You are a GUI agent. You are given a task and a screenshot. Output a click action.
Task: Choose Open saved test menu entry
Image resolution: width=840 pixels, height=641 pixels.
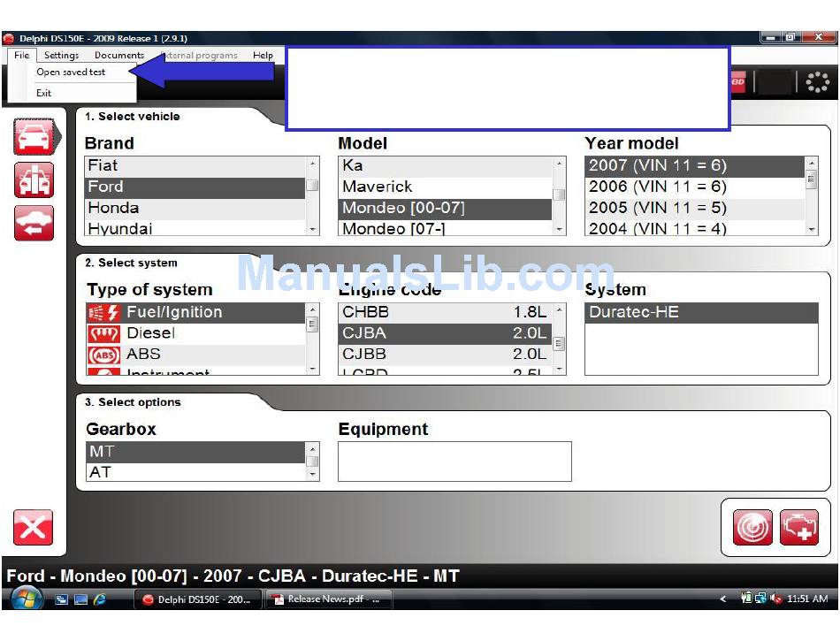[x=71, y=72]
